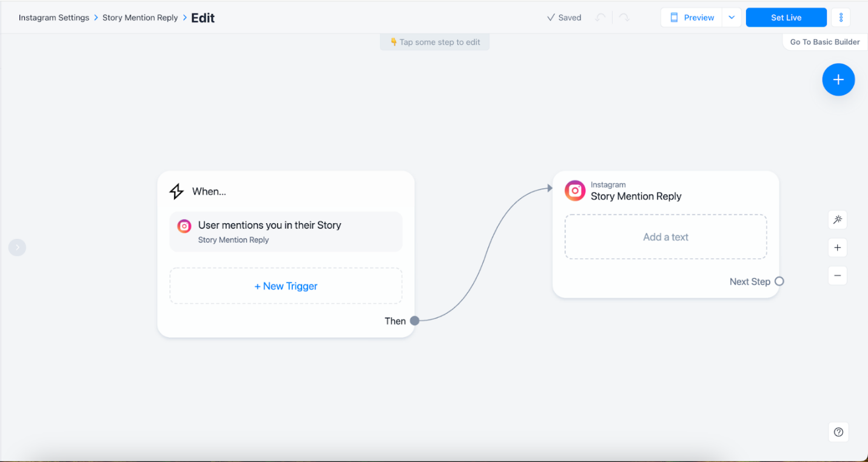Click the lightning bolt When icon
The width and height of the screenshot is (868, 462).
pos(177,192)
